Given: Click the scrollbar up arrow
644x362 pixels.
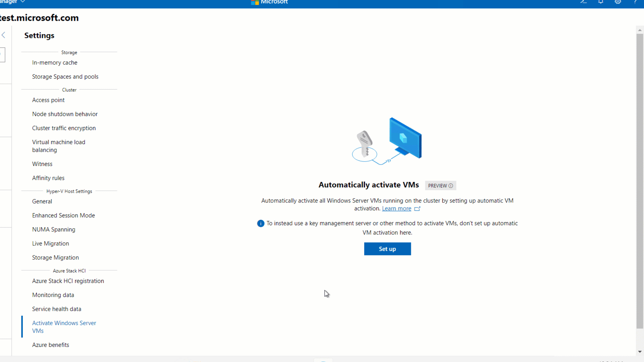Looking at the screenshot, I should tap(640, 30).
